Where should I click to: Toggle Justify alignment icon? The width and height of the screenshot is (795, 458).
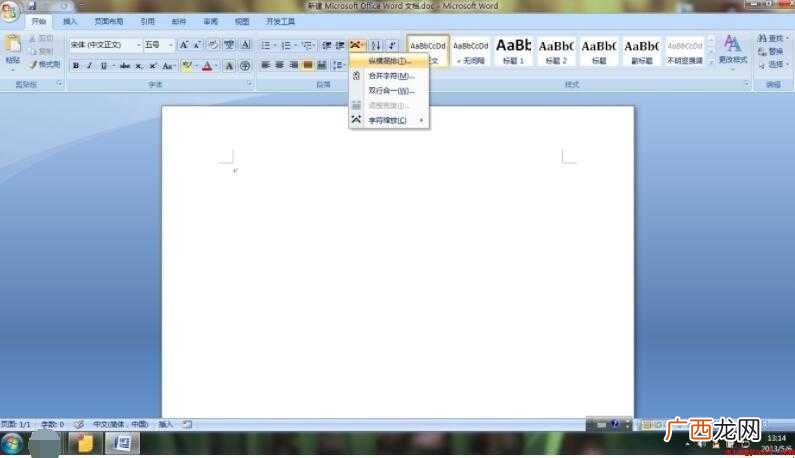[x=307, y=65]
